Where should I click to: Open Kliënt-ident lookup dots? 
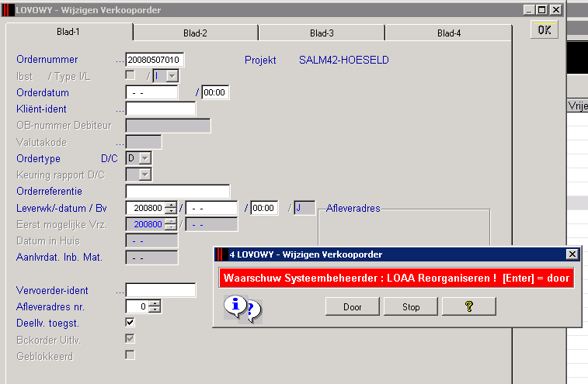click(x=120, y=111)
